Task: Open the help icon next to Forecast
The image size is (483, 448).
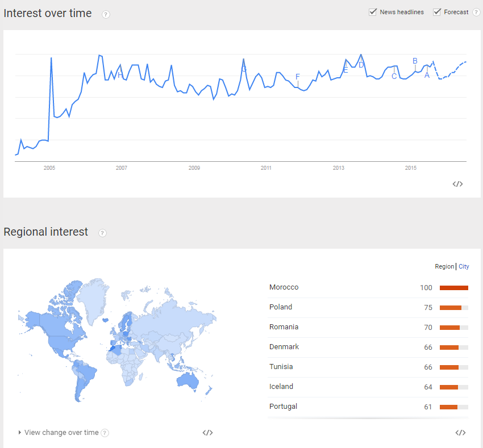Action: 476,12
